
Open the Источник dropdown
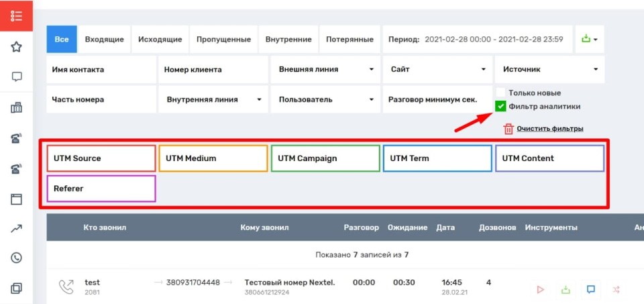pyautogui.click(x=549, y=70)
